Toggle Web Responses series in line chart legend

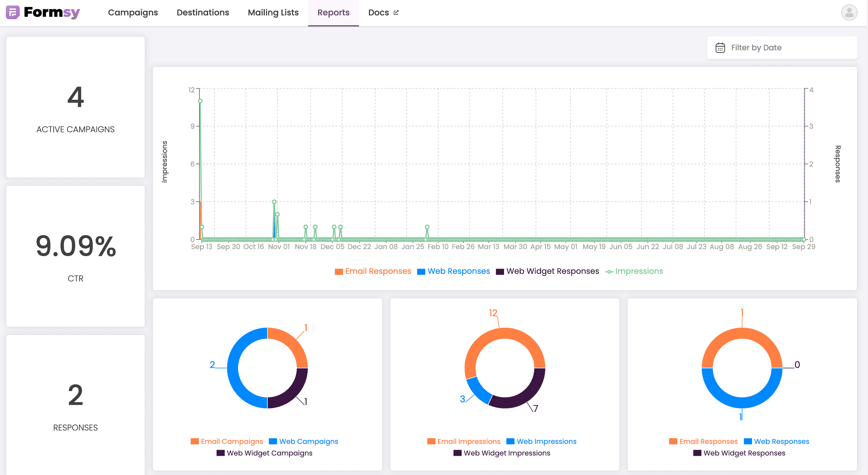(453, 271)
